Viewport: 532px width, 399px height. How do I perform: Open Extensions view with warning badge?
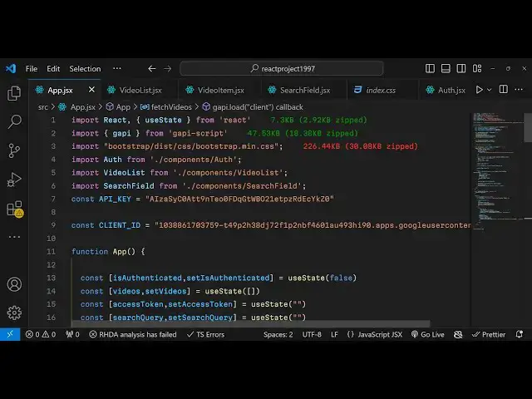(x=14, y=209)
